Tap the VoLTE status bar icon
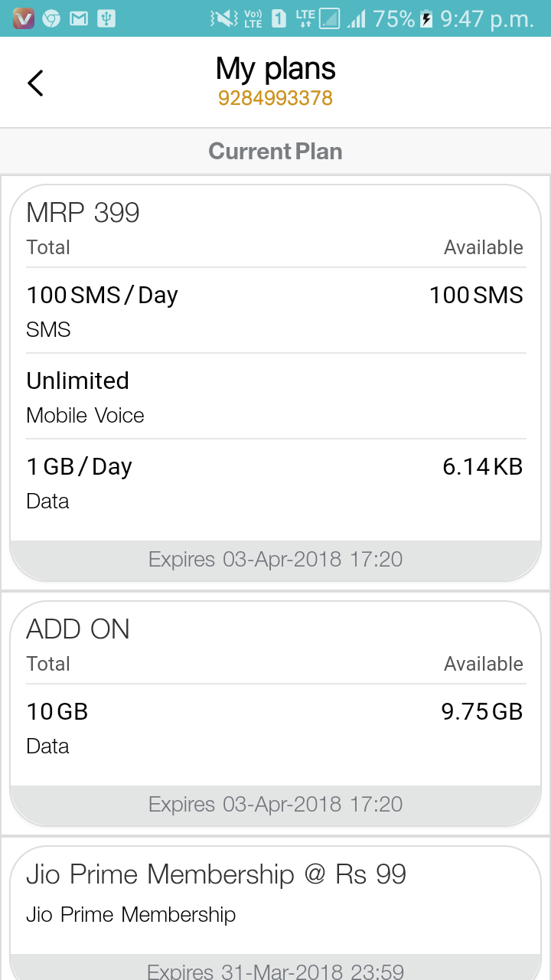Viewport: 551px width, 980px height. pos(253,18)
